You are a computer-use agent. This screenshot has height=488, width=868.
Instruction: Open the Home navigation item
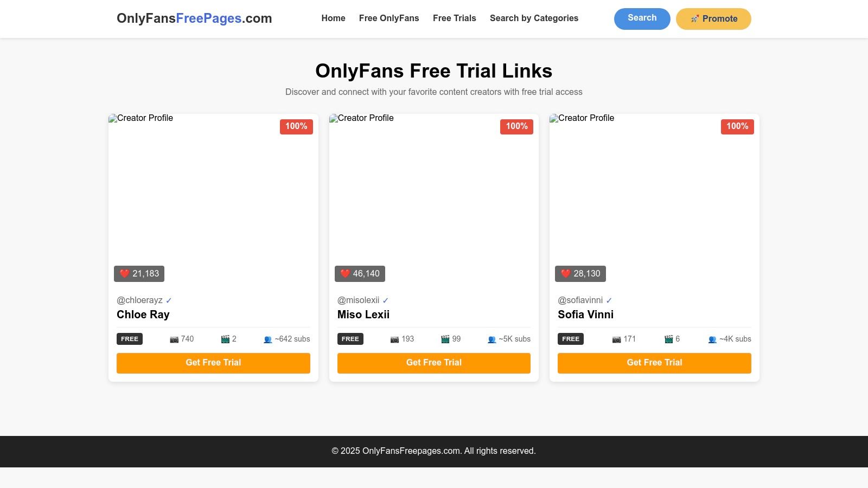(x=333, y=18)
